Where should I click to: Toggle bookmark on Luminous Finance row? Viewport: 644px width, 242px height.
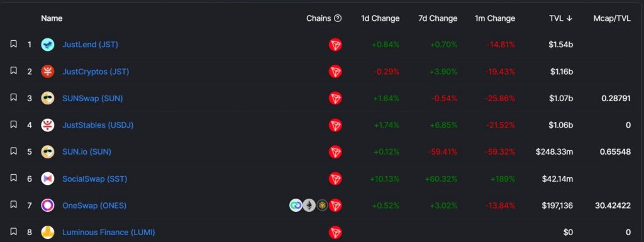14,232
